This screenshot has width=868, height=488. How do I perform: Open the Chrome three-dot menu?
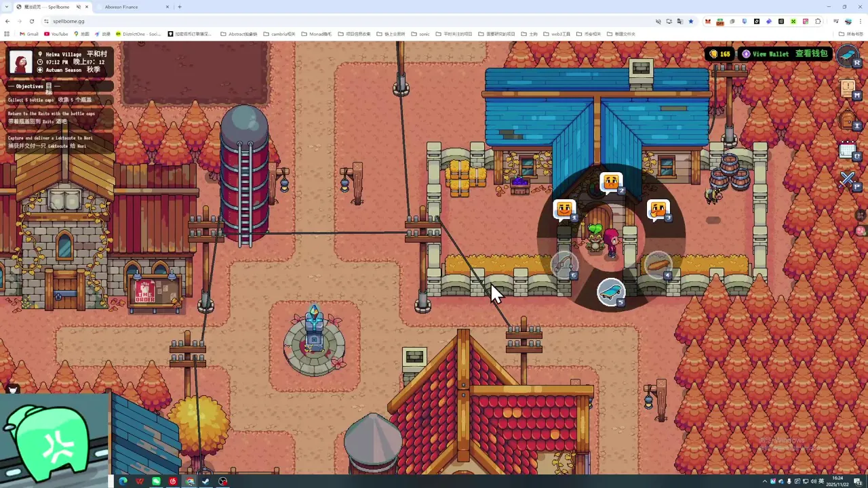[x=861, y=21]
